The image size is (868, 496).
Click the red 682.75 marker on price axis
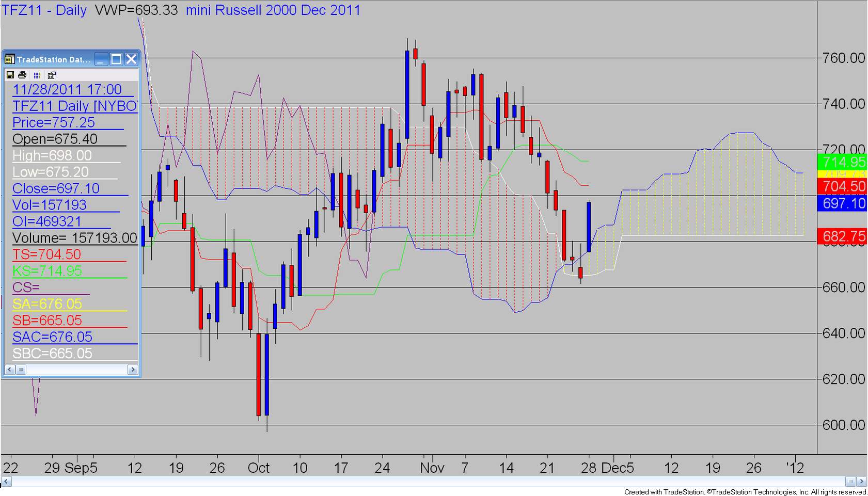tap(843, 236)
